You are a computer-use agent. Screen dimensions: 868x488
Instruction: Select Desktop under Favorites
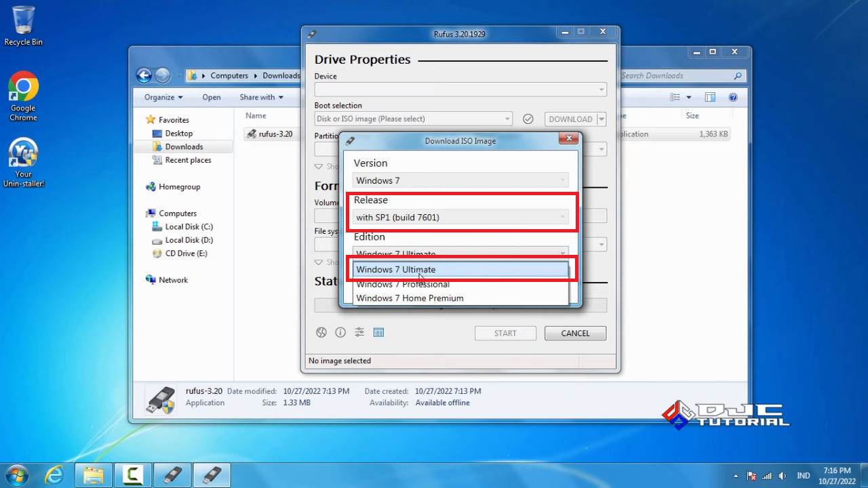179,134
